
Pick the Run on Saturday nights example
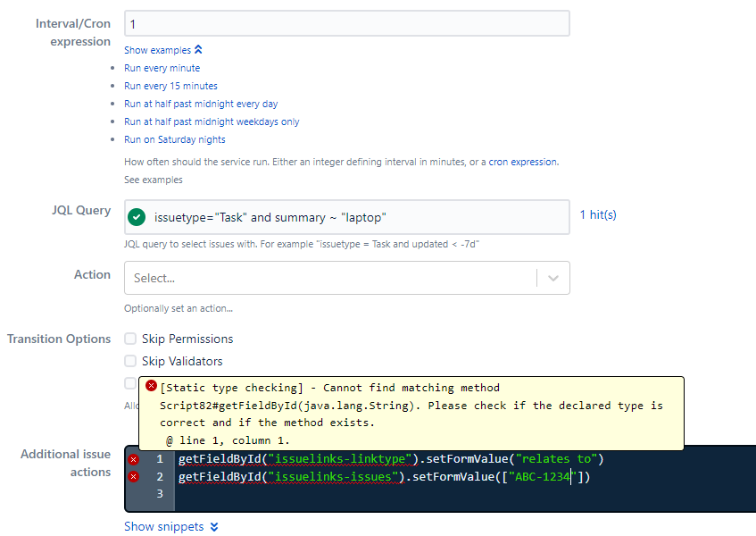coord(175,139)
